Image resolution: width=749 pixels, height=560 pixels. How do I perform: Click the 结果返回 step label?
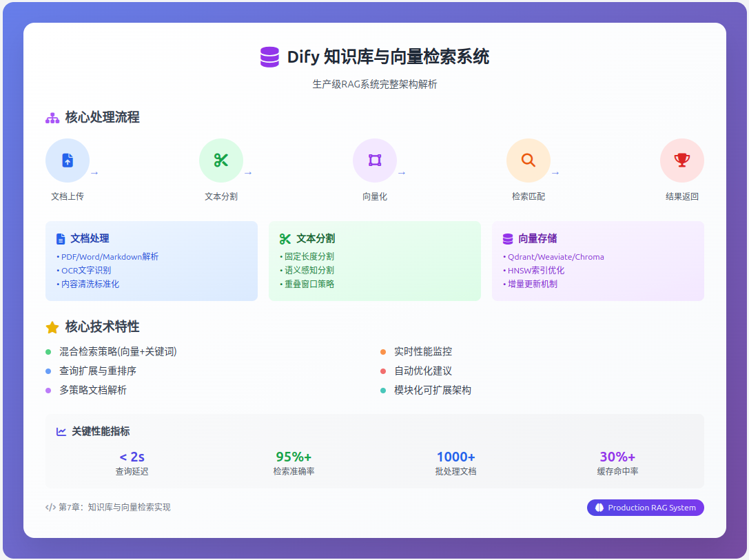682,196
